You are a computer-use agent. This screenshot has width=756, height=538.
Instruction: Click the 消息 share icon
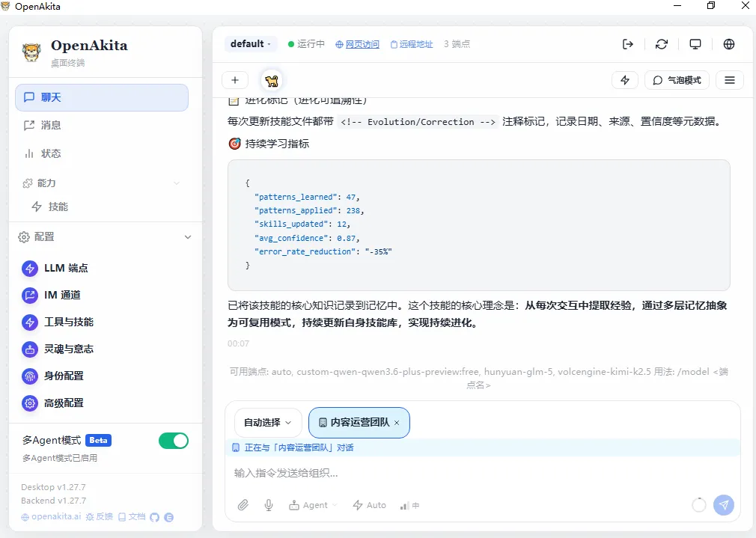tap(29, 126)
